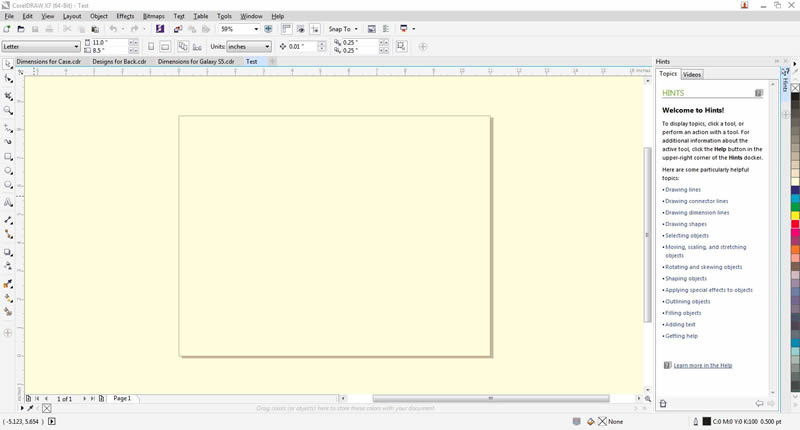The width and height of the screenshot is (800, 430).
Task: Click the Search Content icon
Action: pyautogui.click(x=160, y=29)
